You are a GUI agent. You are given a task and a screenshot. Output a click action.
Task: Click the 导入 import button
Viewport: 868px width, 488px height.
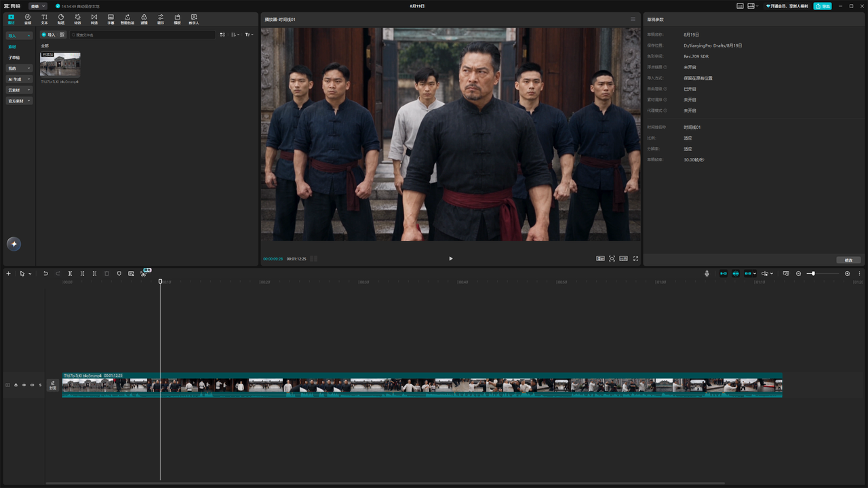click(x=48, y=35)
